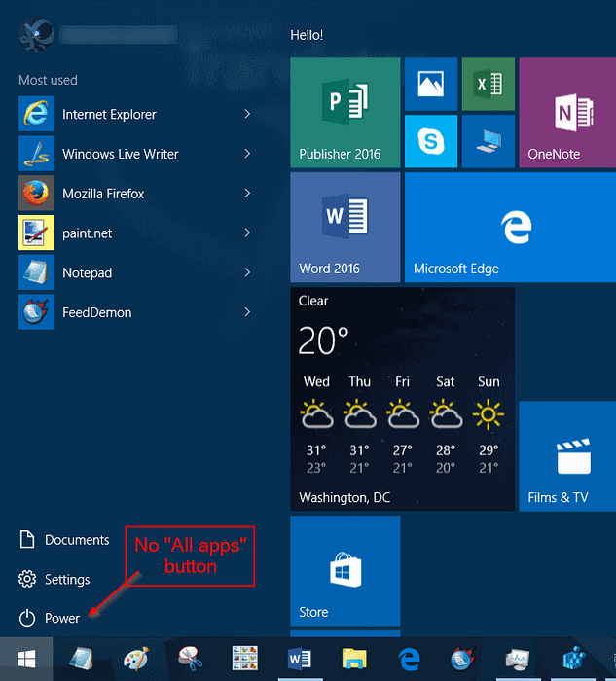
Task: Open the Weather tile for Washington, DC
Action: coord(402,398)
